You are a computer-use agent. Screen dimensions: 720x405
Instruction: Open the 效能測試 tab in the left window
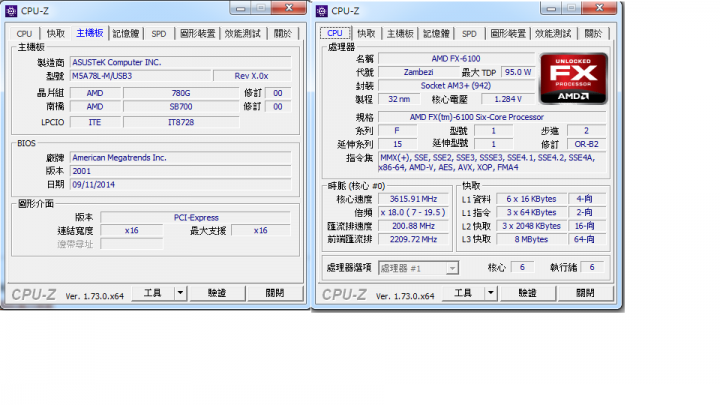(x=242, y=34)
